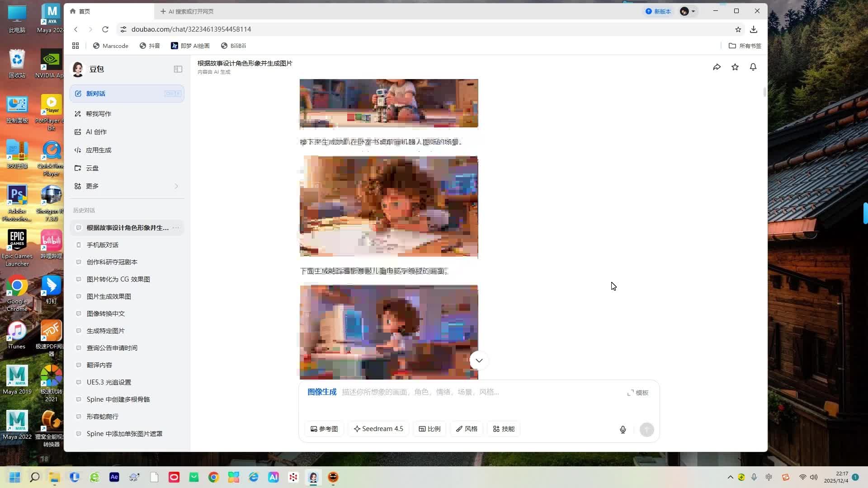Expand 更多 in the sidebar
Viewport: 868px width, 488px height.
click(x=127, y=186)
